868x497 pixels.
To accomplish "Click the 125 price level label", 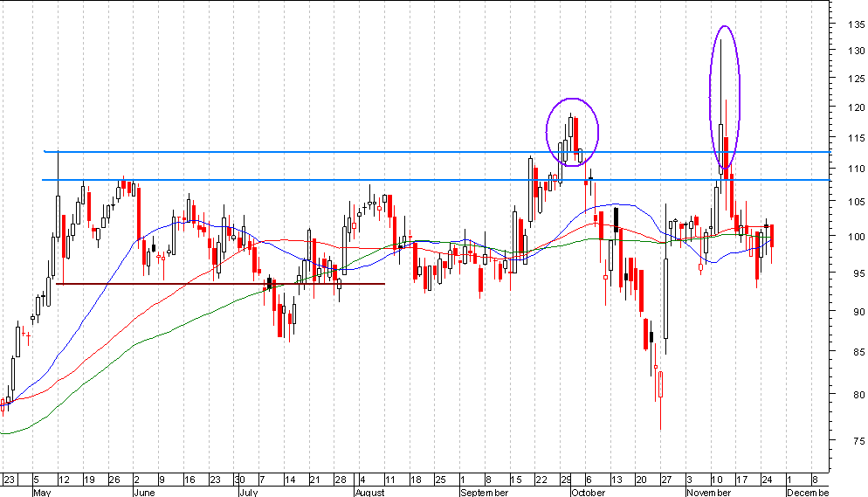I will click(x=855, y=79).
